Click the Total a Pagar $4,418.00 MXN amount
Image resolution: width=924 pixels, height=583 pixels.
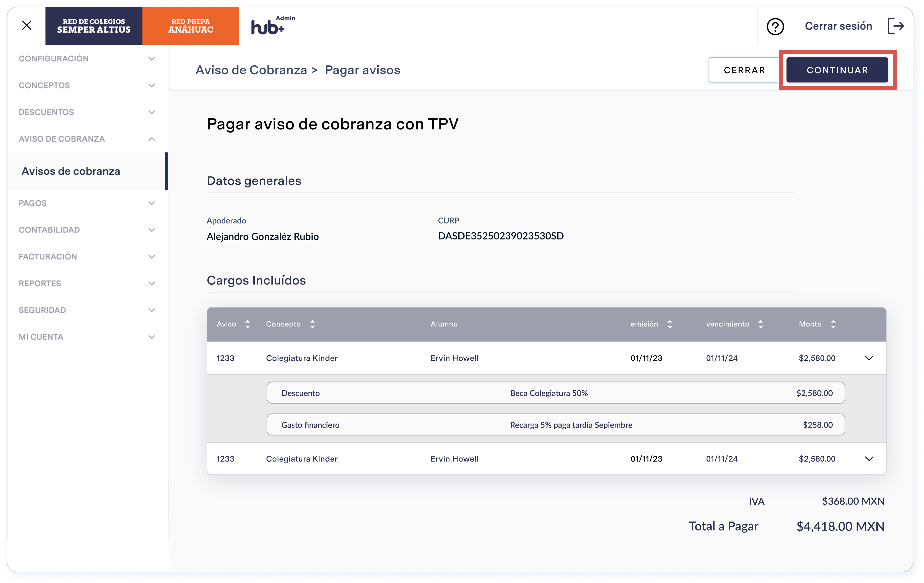click(840, 526)
